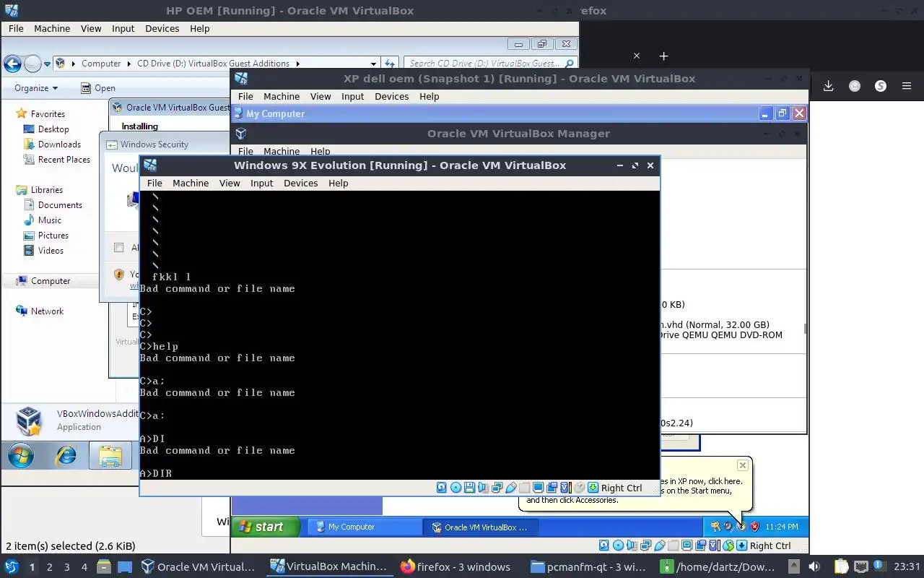Select Documents under Libraries
Image resolution: width=924 pixels, height=578 pixels.
tap(60, 205)
